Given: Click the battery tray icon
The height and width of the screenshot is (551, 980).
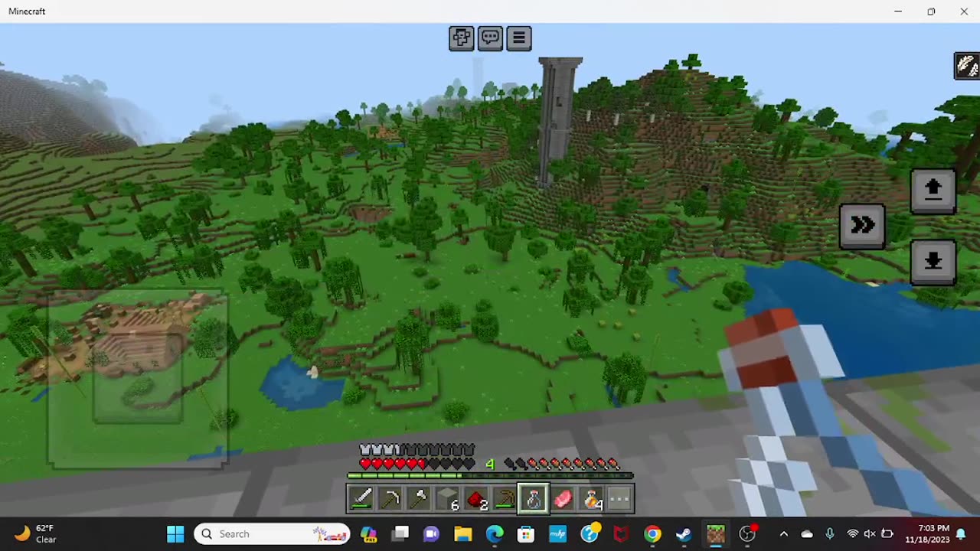Looking at the screenshot, I should click(887, 534).
